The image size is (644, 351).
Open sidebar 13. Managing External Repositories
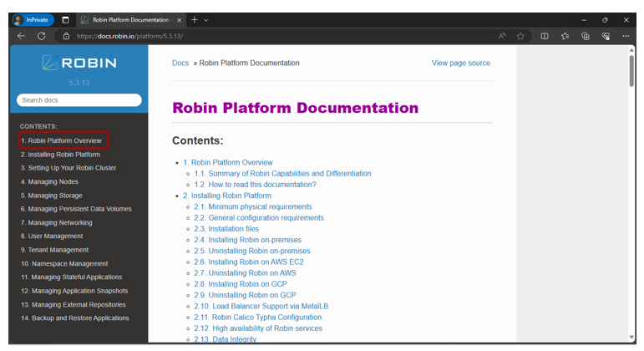point(74,304)
